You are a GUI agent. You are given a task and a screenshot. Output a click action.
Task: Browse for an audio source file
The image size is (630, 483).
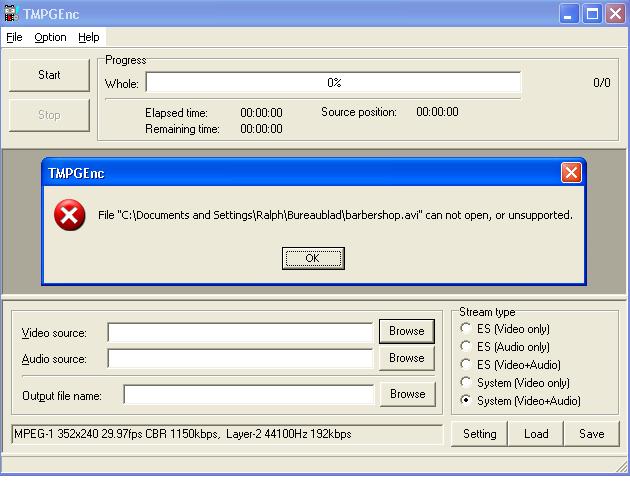click(407, 358)
